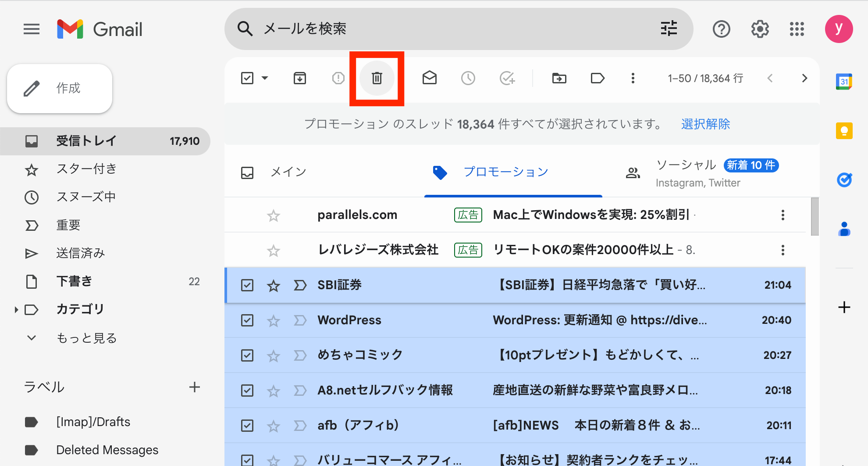Open the afb（アフィb） NEWS email
Viewport: 868px width, 466px height.
tap(515, 426)
